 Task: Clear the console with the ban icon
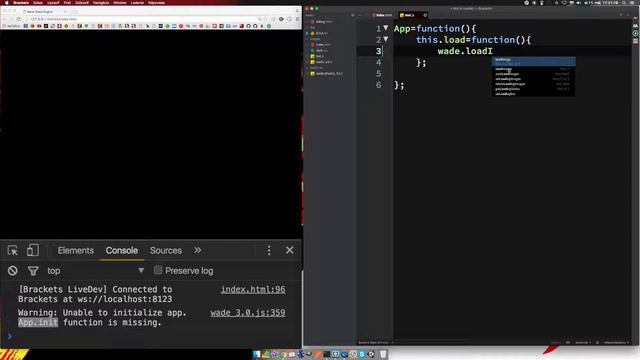tap(13, 271)
